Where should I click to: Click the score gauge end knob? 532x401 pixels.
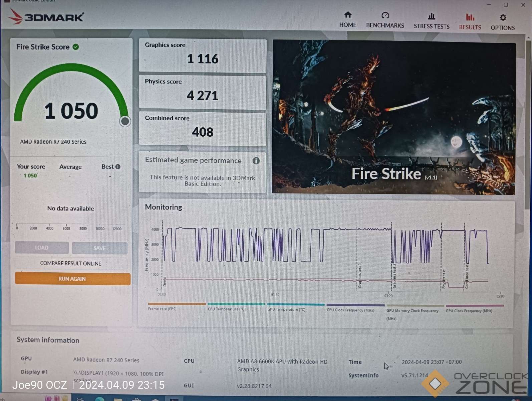125,121
